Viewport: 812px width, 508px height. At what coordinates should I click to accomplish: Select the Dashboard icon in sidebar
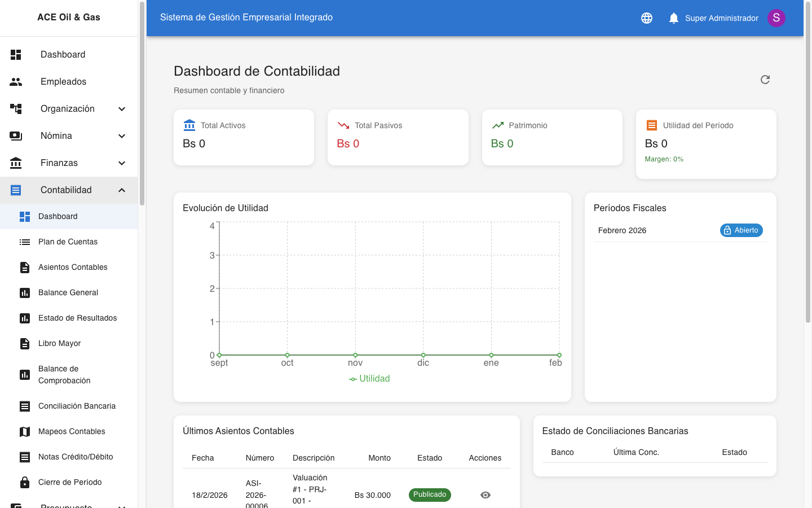tap(16, 54)
